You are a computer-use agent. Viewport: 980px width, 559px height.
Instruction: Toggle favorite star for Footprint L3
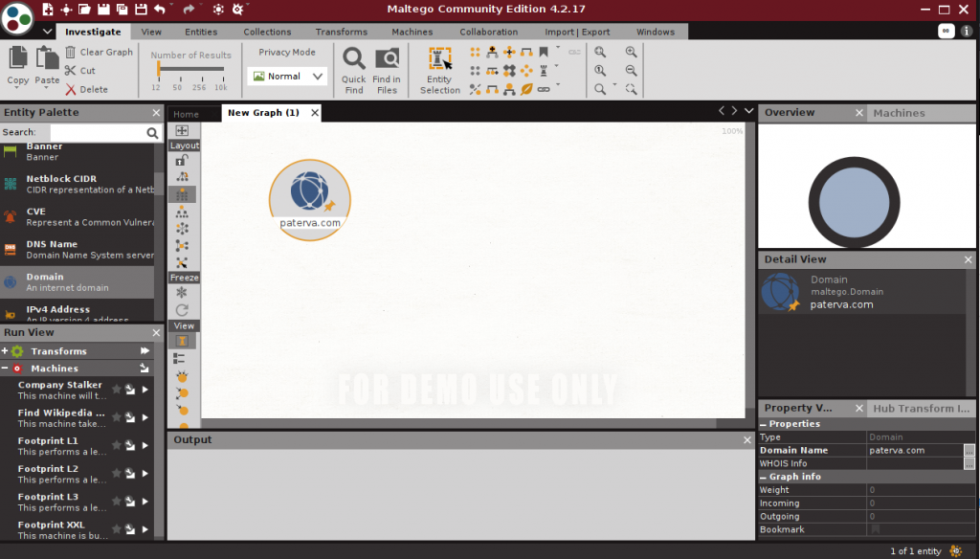[x=116, y=502]
